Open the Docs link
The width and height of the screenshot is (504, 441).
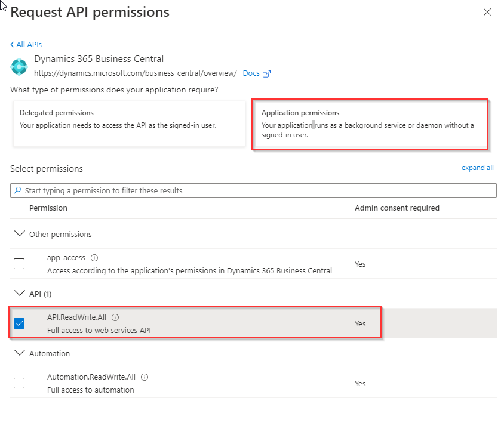pyautogui.click(x=251, y=73)
